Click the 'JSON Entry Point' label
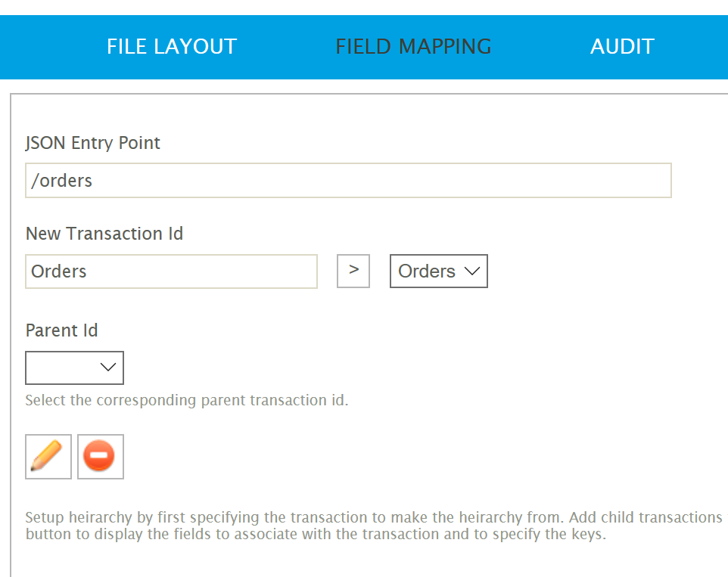Image resolution: width=728 pixels, height=577 pixels. pyautogui.click(x=93, y=143)
